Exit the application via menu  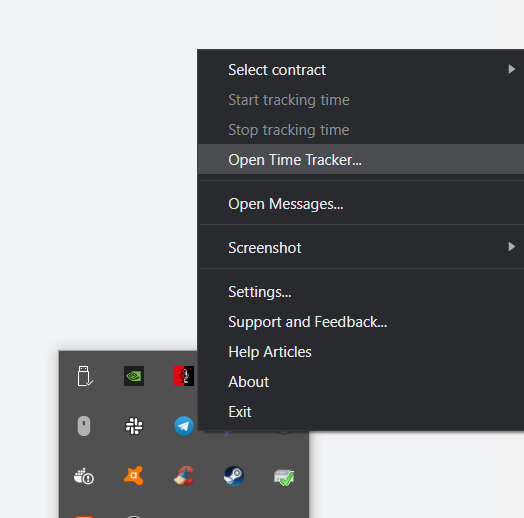[x=361, y=411]
